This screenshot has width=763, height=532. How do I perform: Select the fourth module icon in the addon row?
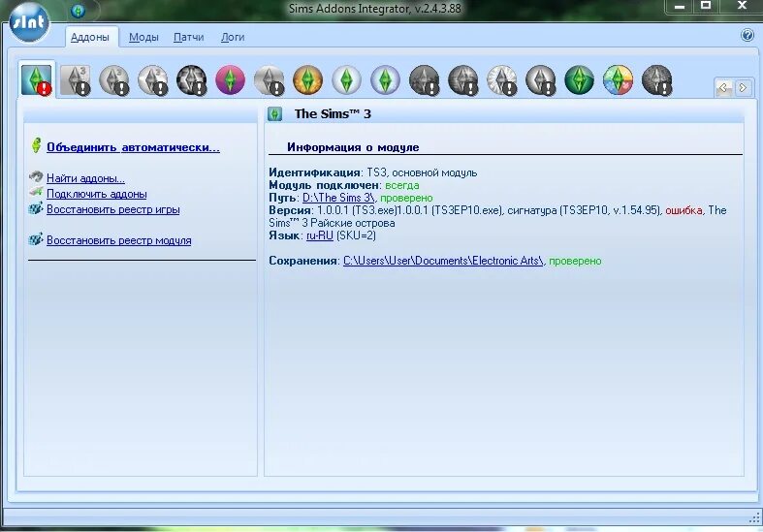tap(153, 79)
